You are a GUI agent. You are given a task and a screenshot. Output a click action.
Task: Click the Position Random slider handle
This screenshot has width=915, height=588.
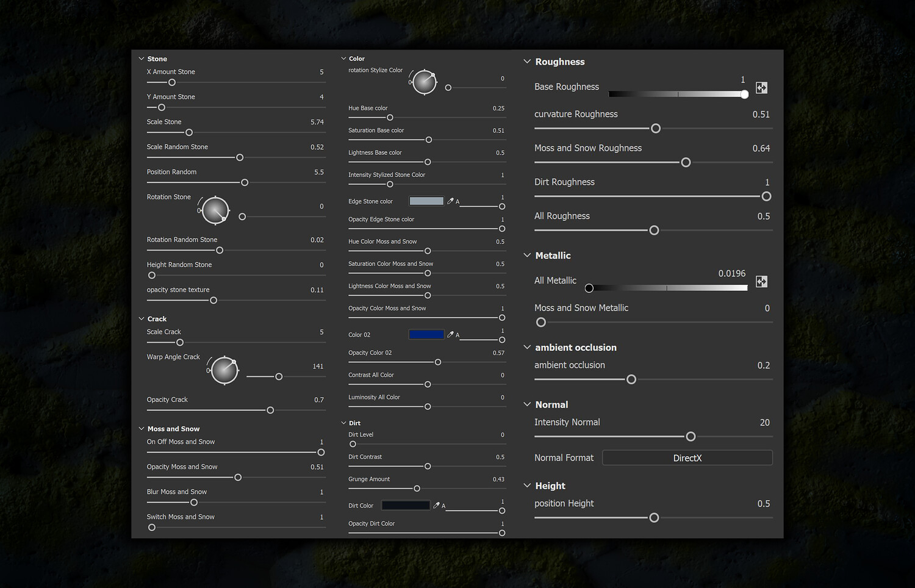click(x=245, y=182)
